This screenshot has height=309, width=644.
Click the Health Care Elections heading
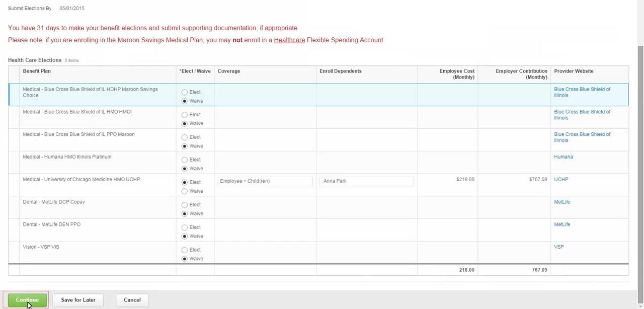35,60
